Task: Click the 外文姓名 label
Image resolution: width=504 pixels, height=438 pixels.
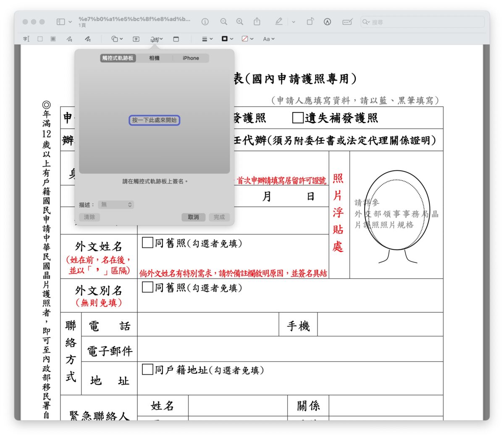Action: 99,246
